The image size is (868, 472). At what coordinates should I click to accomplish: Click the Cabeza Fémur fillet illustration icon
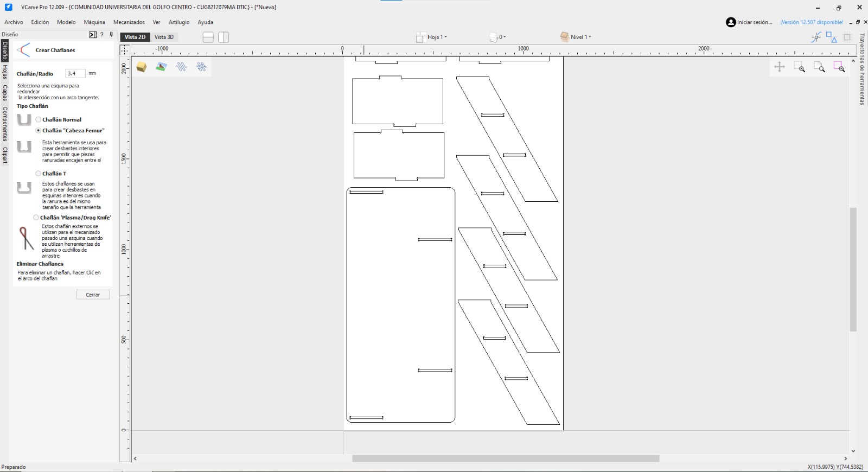point(24,146)
